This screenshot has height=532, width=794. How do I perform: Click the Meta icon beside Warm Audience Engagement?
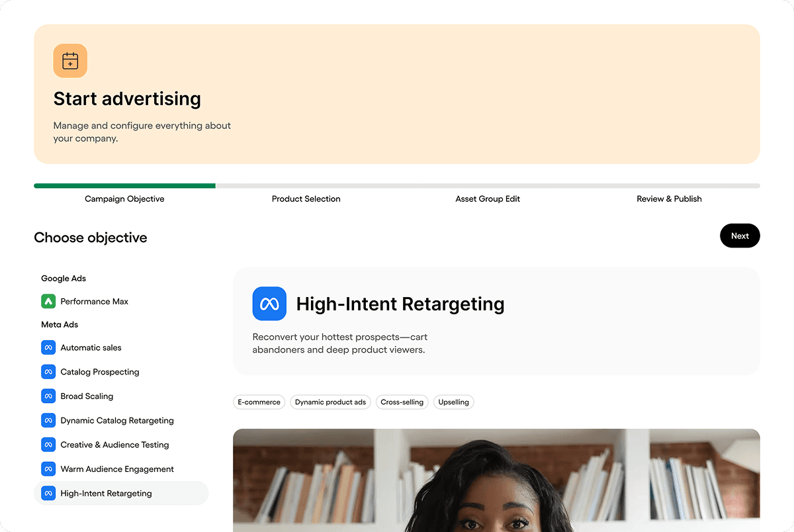tap(48, 469)
